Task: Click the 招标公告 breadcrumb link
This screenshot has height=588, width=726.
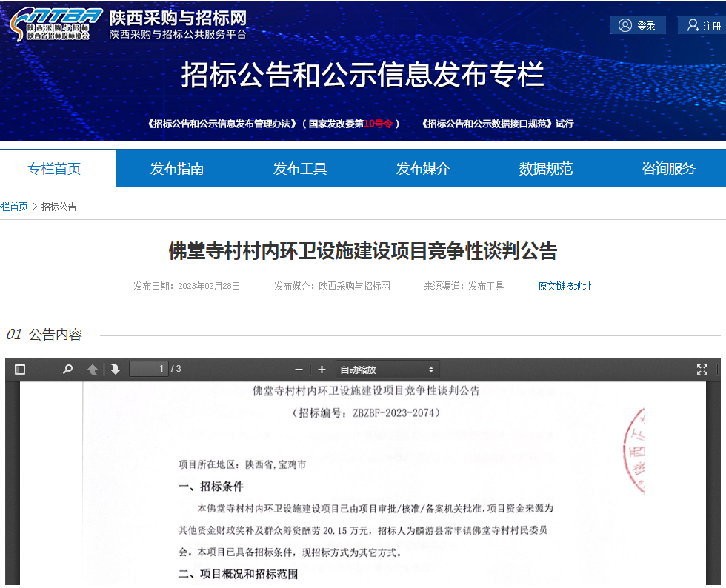Action: tap(59, 207)
